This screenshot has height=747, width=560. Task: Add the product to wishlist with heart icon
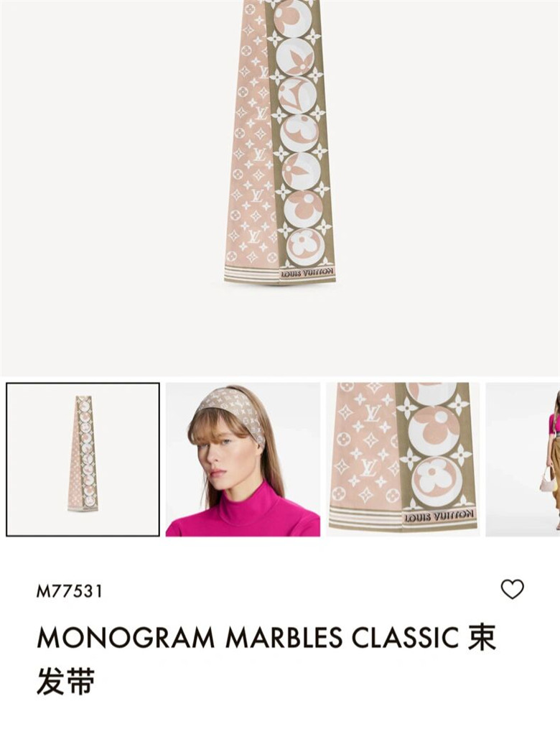(512, 589)
